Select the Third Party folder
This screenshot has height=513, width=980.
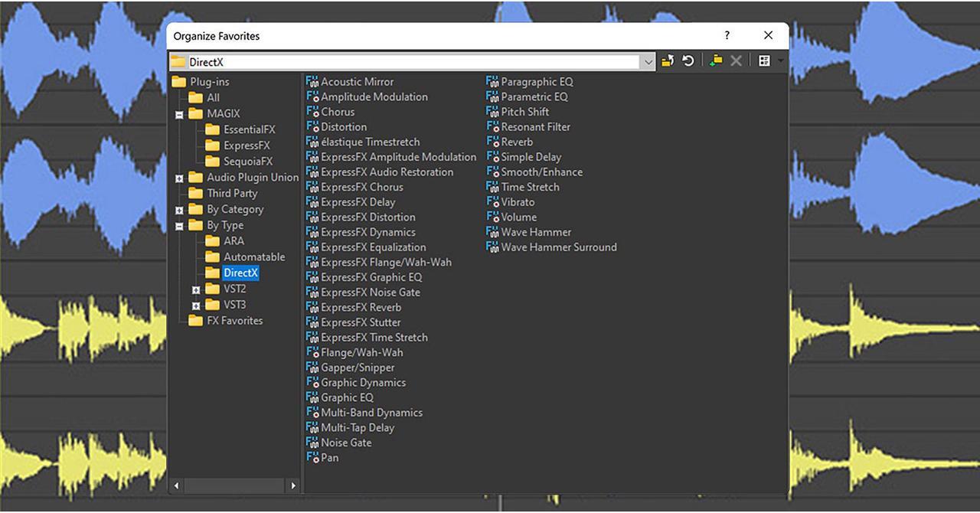pos(223,194)
